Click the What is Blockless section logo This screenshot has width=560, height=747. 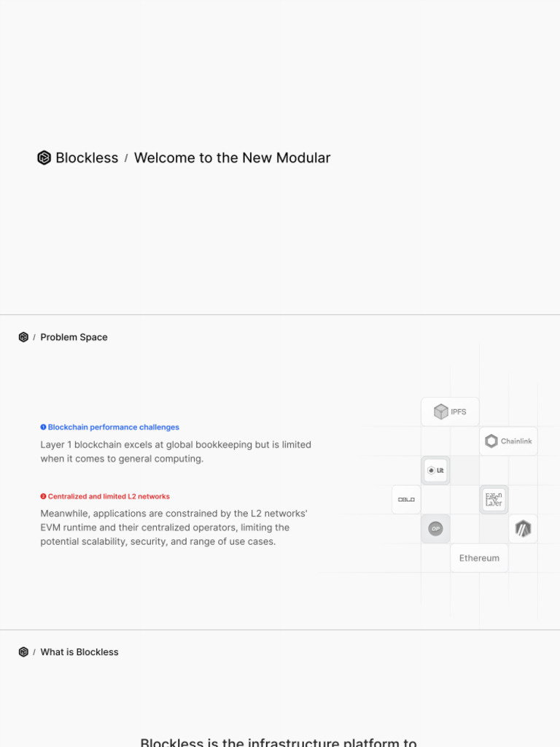click(x=23, y=652)
